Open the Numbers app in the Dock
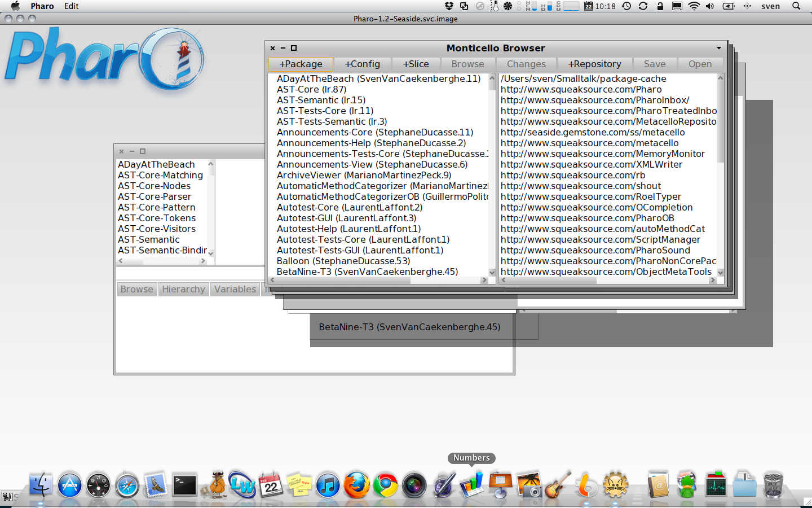 pos(471,484)
